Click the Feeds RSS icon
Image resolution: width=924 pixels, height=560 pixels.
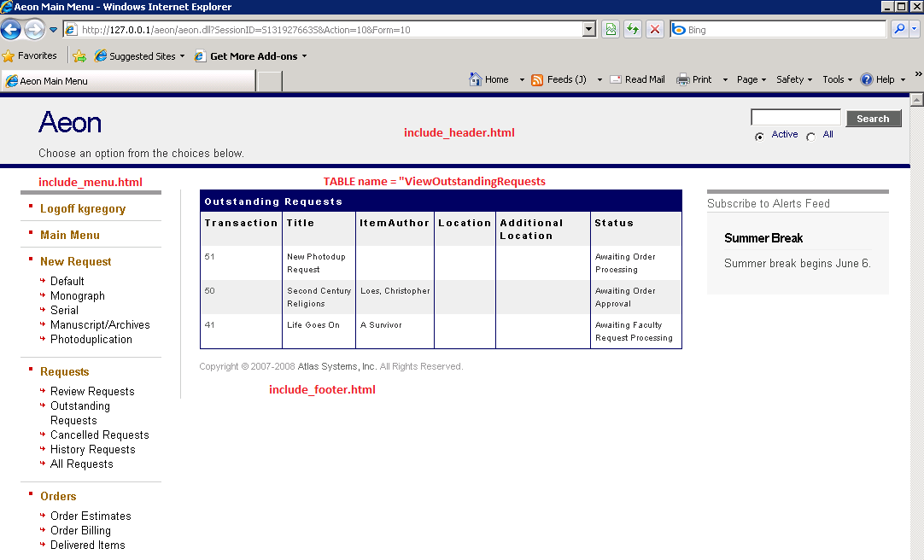537,79
